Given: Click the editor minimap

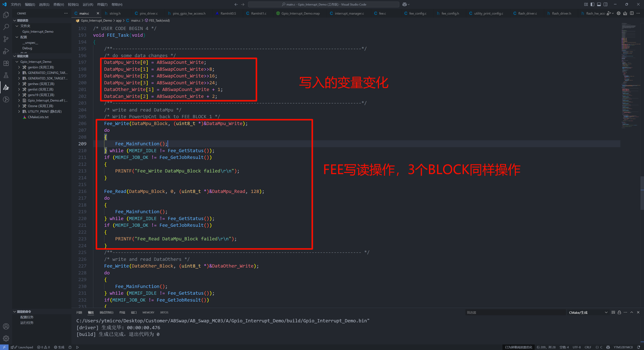Looking at the screenshot, I should pos(630,75).
